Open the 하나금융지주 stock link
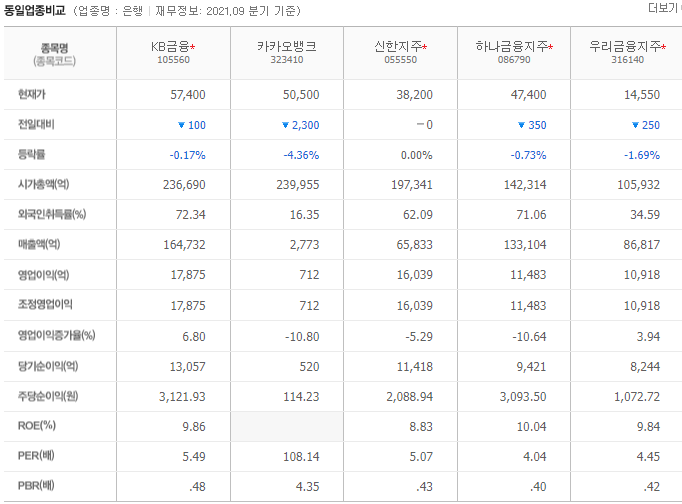The image size is (682, 504). click(x=512, y=46)
